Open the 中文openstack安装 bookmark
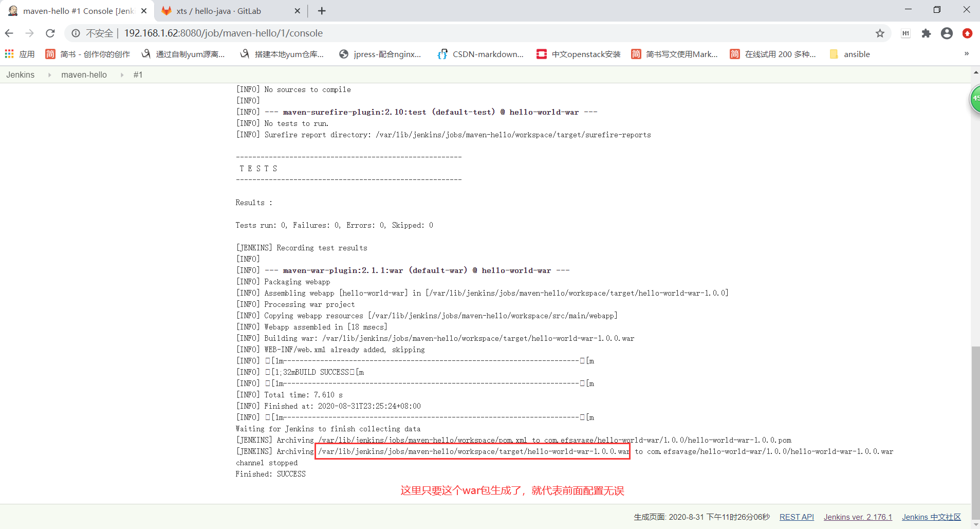 579,54
